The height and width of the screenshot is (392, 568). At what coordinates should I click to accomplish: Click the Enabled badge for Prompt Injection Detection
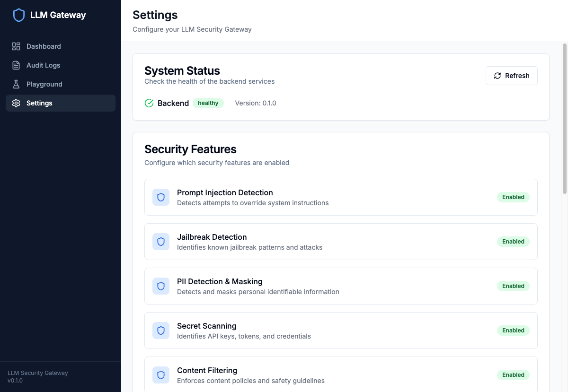point(513,197)
